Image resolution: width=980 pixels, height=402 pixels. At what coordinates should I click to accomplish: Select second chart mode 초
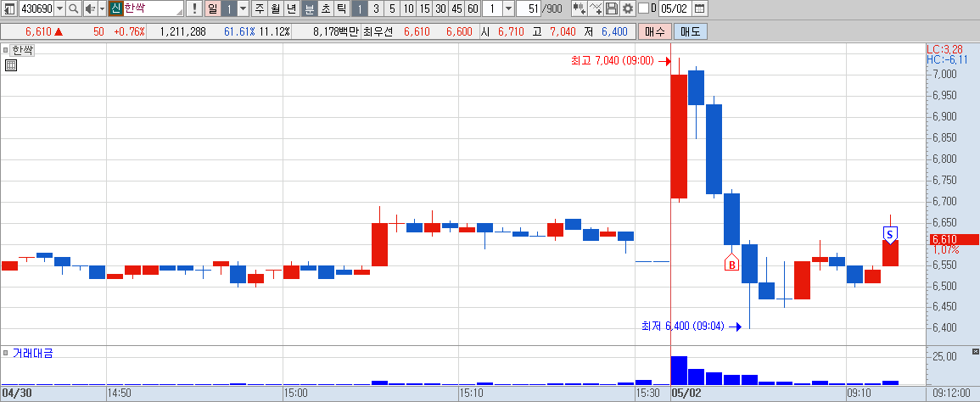pyautogui.click(x=326, y=8)
